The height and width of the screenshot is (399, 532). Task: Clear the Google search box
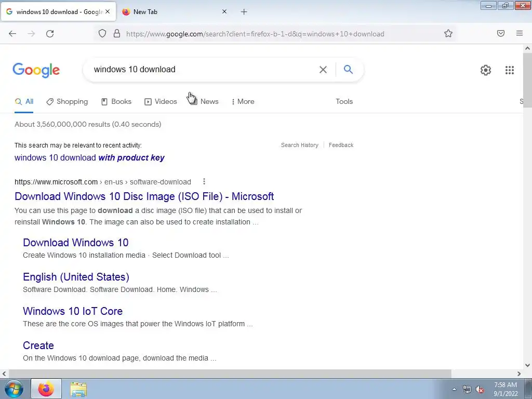point(323,70)
